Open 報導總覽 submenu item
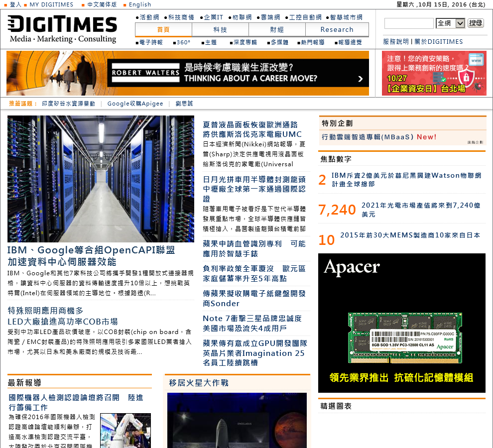 click(350, 42)
